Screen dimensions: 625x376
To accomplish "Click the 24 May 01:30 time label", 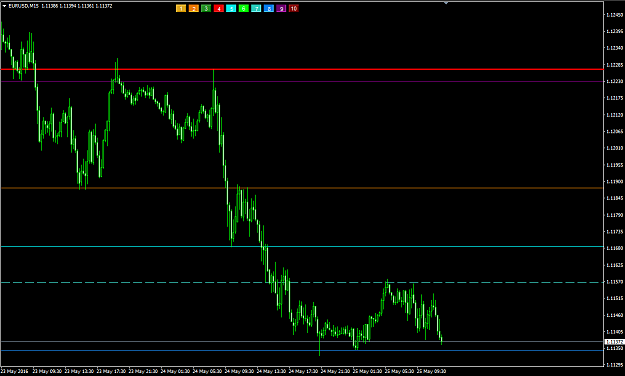I will (175, 371).
